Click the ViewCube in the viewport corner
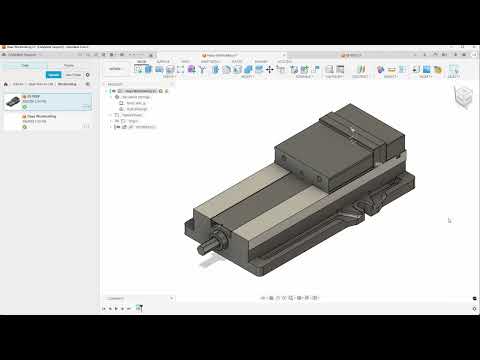The height and width of the screenshot is (360, 480). pos(463,97)
